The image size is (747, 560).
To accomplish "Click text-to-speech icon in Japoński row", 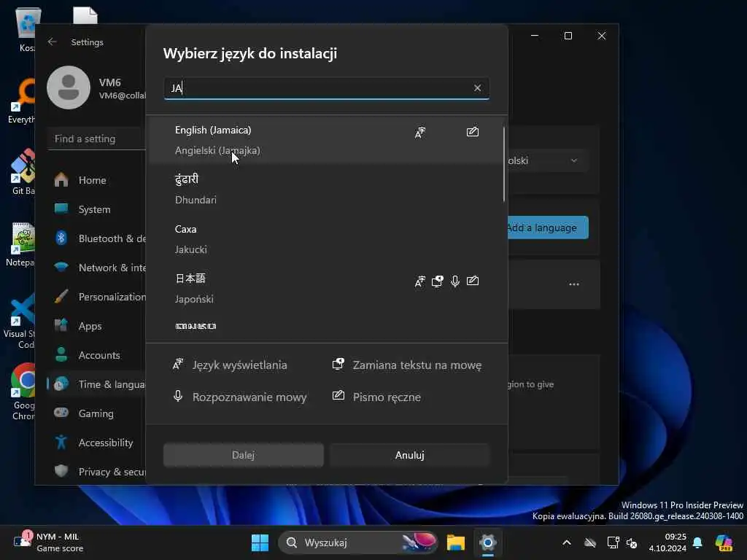I will tap(438, 281).
